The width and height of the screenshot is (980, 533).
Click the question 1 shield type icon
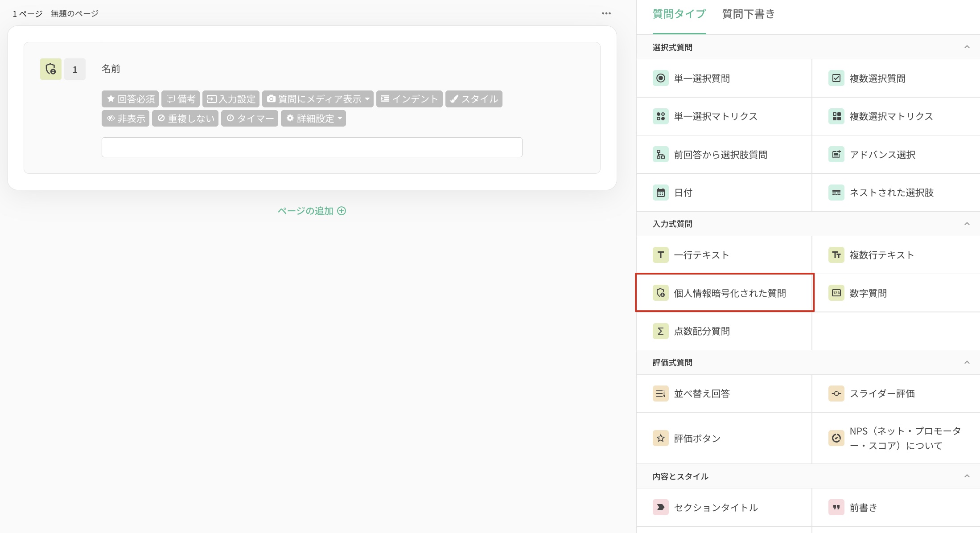tap(51, 69)
